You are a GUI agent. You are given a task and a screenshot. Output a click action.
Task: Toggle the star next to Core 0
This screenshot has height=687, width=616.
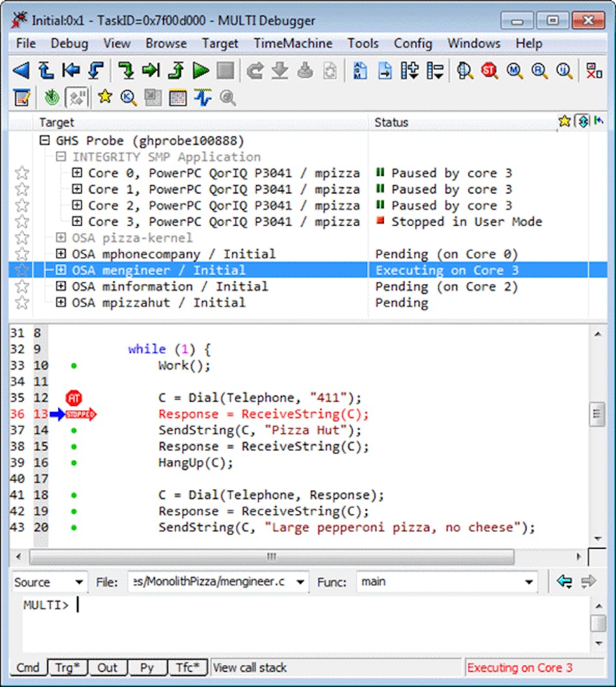(21, 173)
